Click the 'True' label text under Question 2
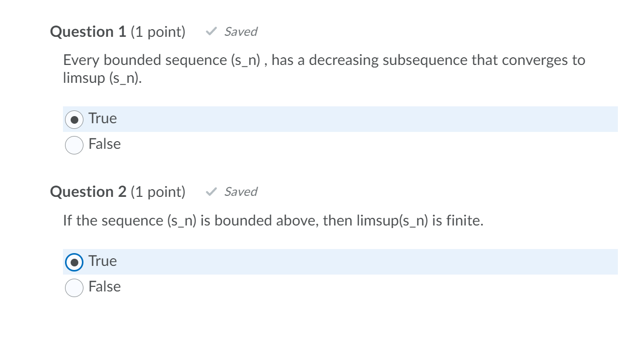This screenshot has width=644, height=339. pos(102,261)
